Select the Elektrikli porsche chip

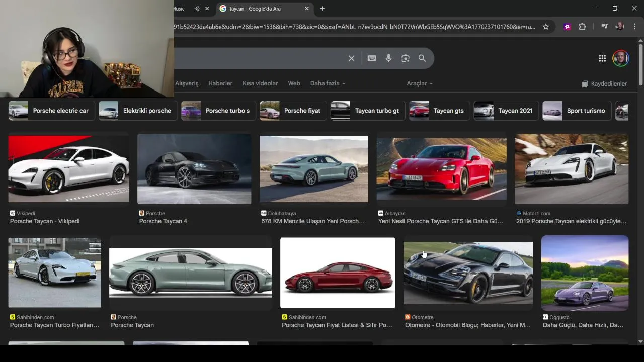click(x=137, y=111)
